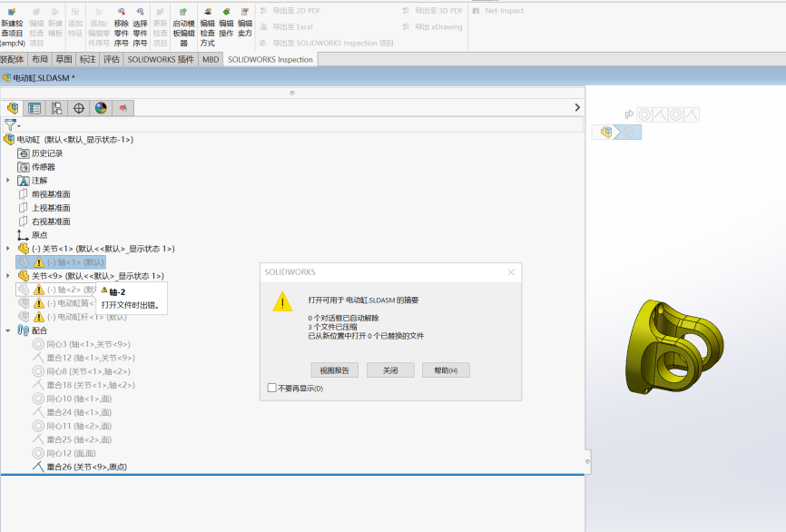Click the assembly icon in breadcrumb bar
786x532 pixels.
pyautogui.click(x=606, y=132)
